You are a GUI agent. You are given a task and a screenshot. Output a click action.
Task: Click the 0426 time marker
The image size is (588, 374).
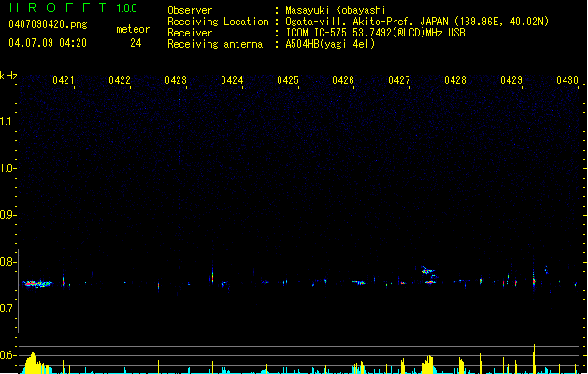[343, 80]
